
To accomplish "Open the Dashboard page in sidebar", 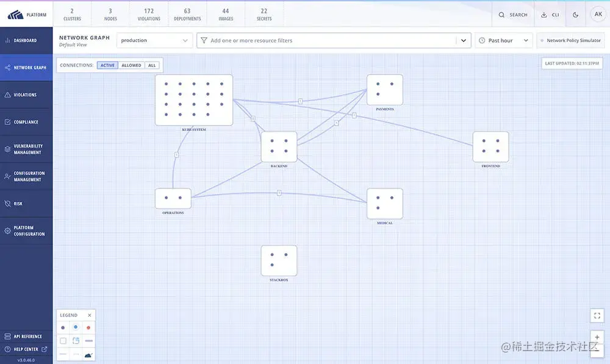I will coord(26,40).
